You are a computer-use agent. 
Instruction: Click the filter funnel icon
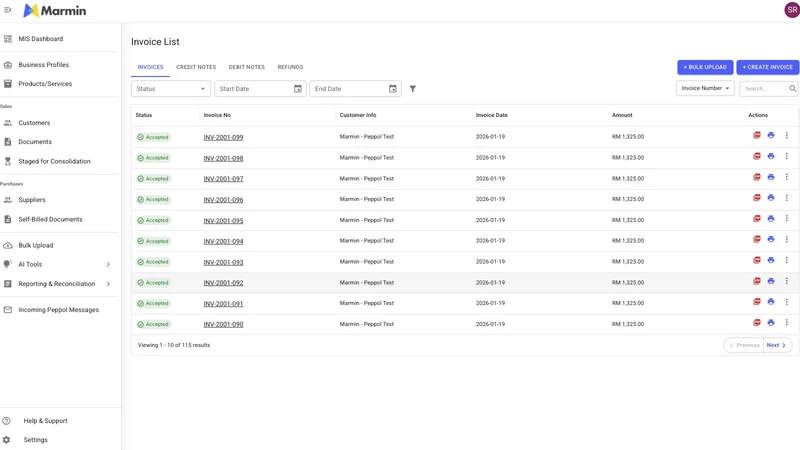pos(413,89)
